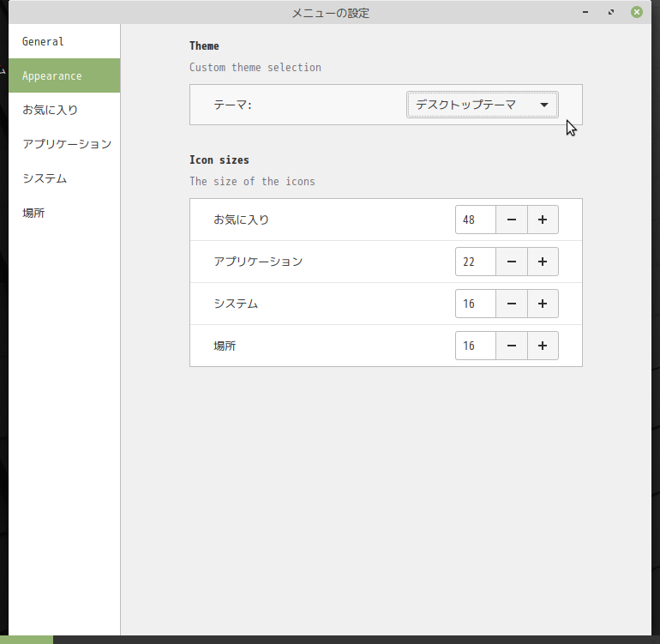Switch to アプリケーション sidebar page
Screen dimensions: 660x644
tap(64, 144)
